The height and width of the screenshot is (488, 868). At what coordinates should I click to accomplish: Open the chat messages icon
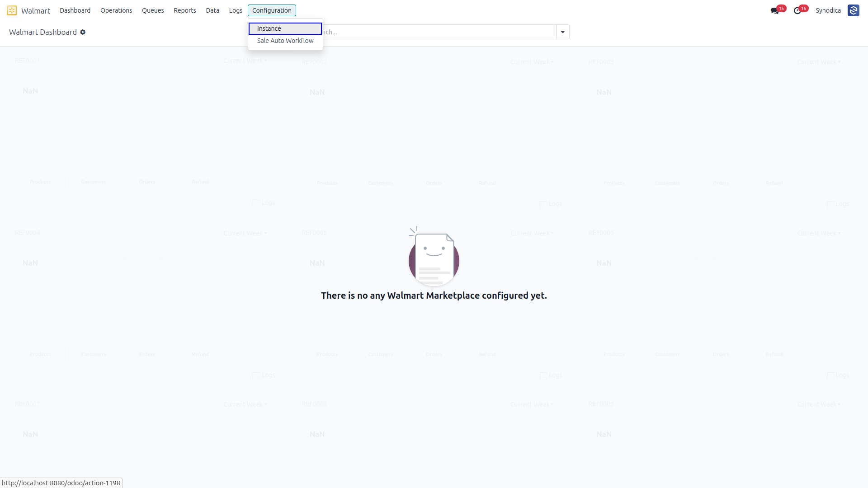tap(775, 10)
